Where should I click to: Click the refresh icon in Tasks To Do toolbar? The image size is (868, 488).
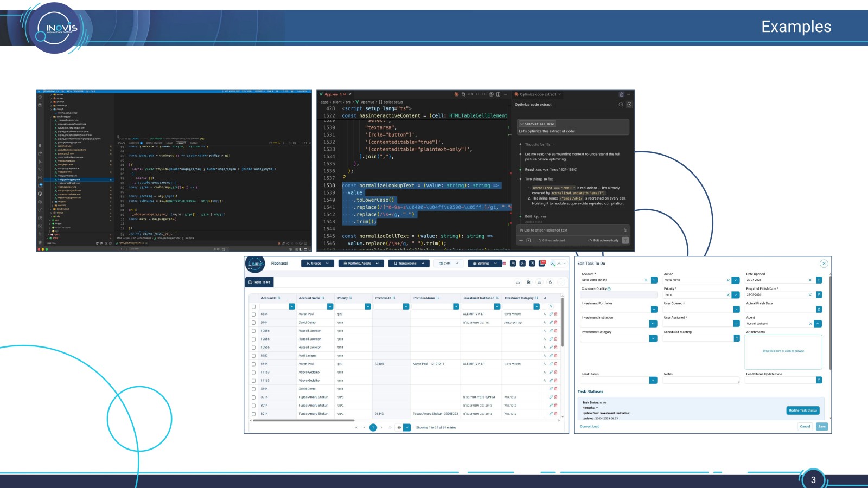point(550,282)
